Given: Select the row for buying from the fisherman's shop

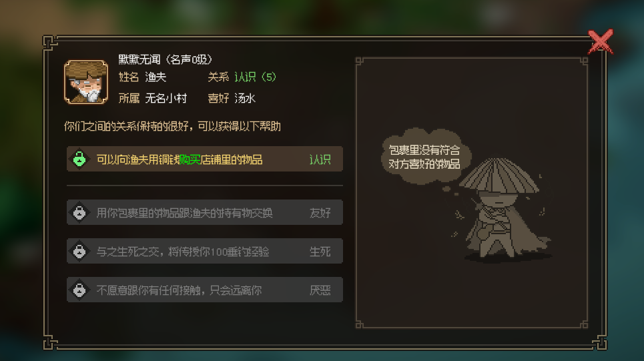Looking at the screenshot, I should coord(204,159).
